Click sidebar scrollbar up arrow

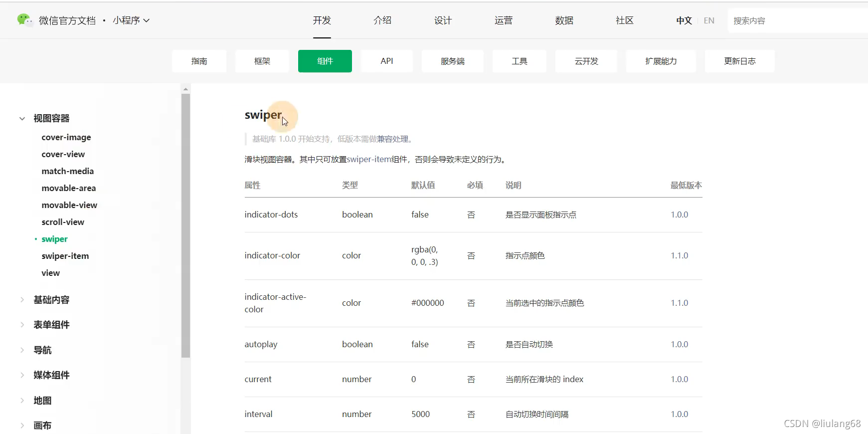click(185, 89)
